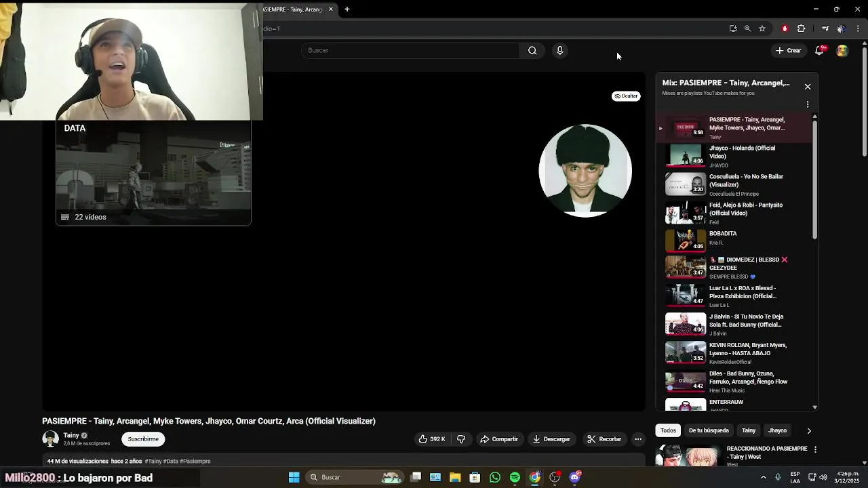
Task: Open Mix playlist three-dot options
Action: [808, 104]
